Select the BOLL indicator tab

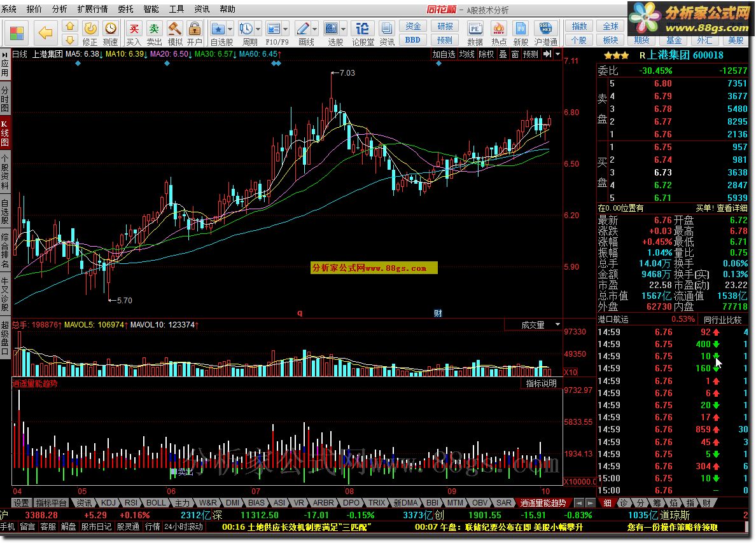tap(156, 502)
